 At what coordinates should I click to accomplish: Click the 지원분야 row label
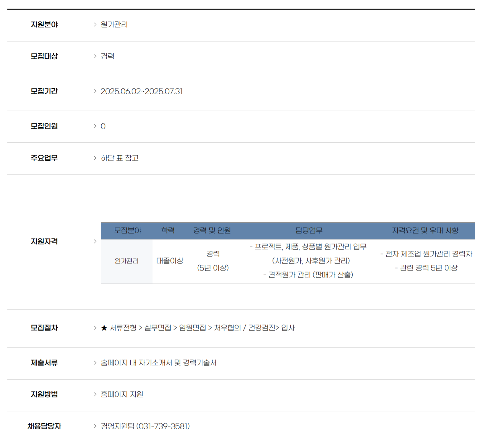[44, 25]
